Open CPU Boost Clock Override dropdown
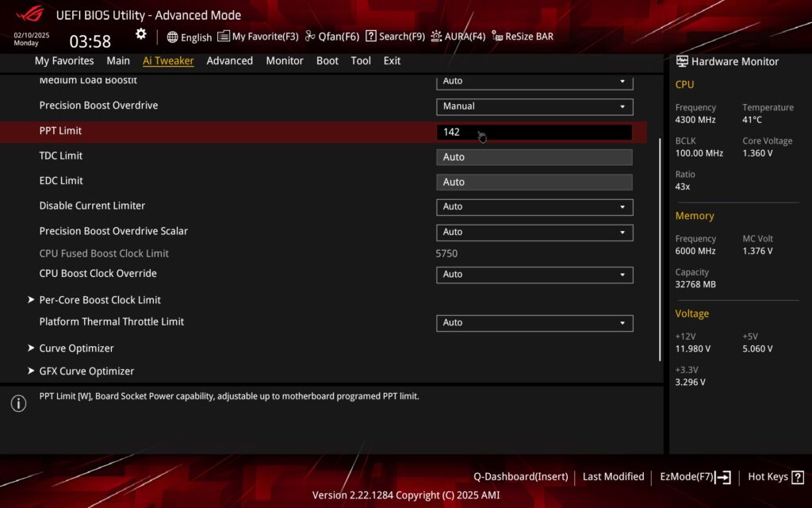 pyautogui.click(x=534, y=275)
